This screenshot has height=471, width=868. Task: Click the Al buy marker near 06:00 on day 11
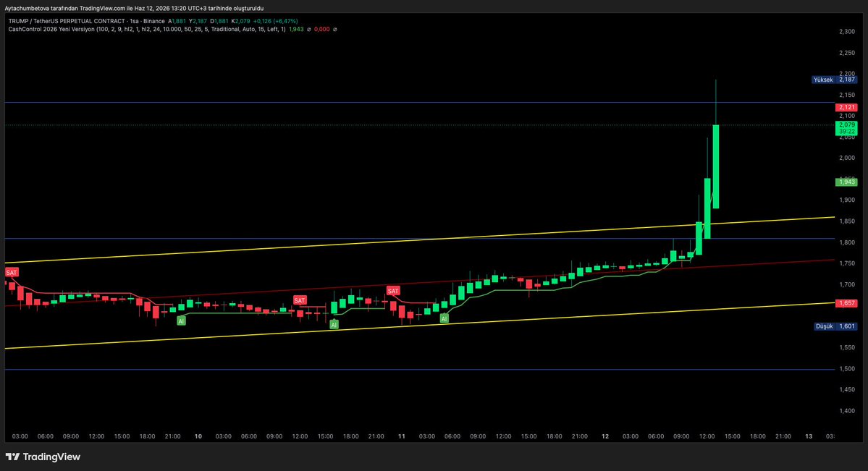coord(444,319)
